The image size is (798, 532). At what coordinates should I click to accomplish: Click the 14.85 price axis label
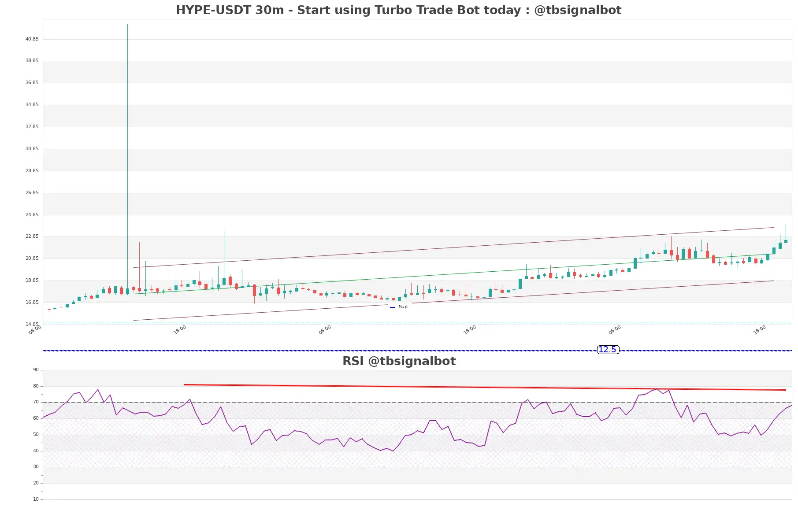tap(32, 325)
